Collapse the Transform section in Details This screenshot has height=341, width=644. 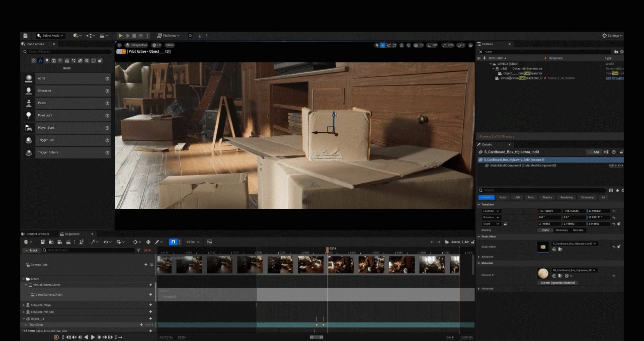click(x=479, y=205)
